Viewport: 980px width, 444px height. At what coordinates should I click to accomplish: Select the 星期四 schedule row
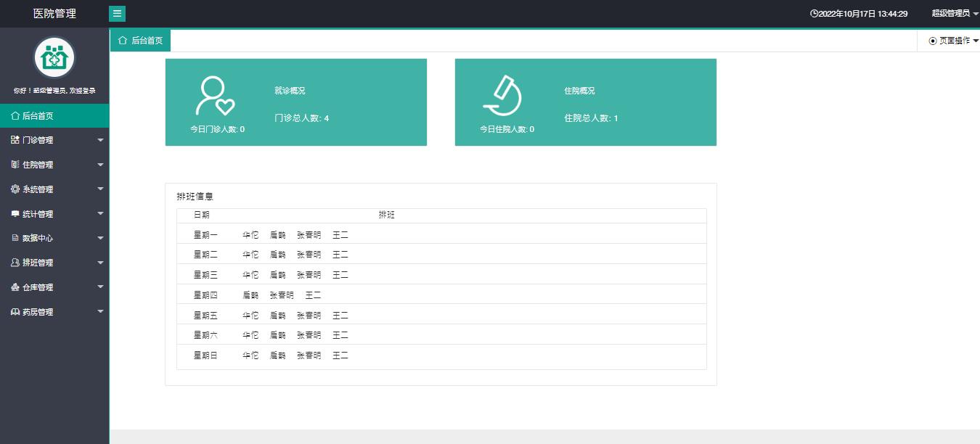[x=441, y=295]
